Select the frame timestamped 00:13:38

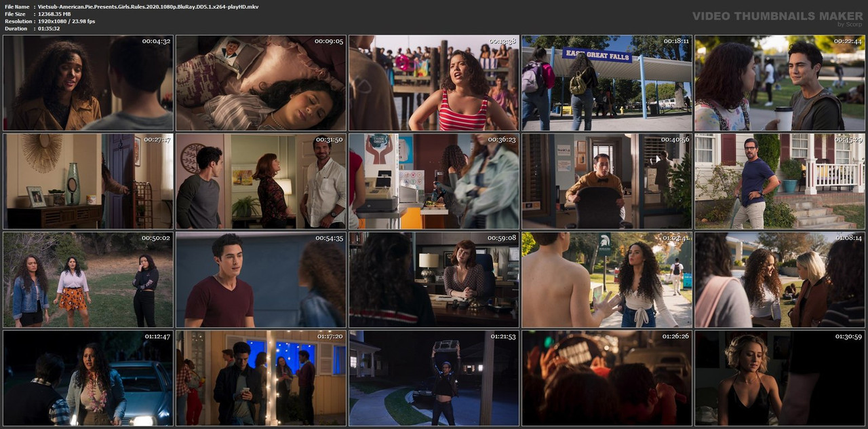point(434,83)
